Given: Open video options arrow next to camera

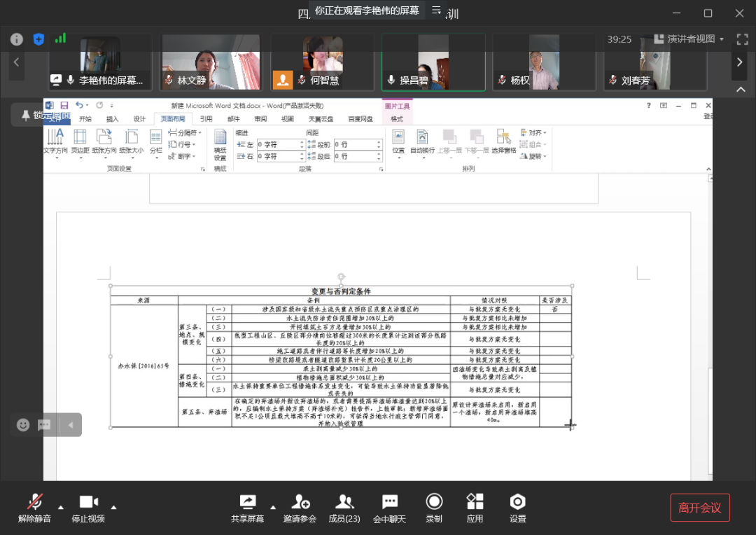Looking at the screenshot, I should click(x=114, y=507).
